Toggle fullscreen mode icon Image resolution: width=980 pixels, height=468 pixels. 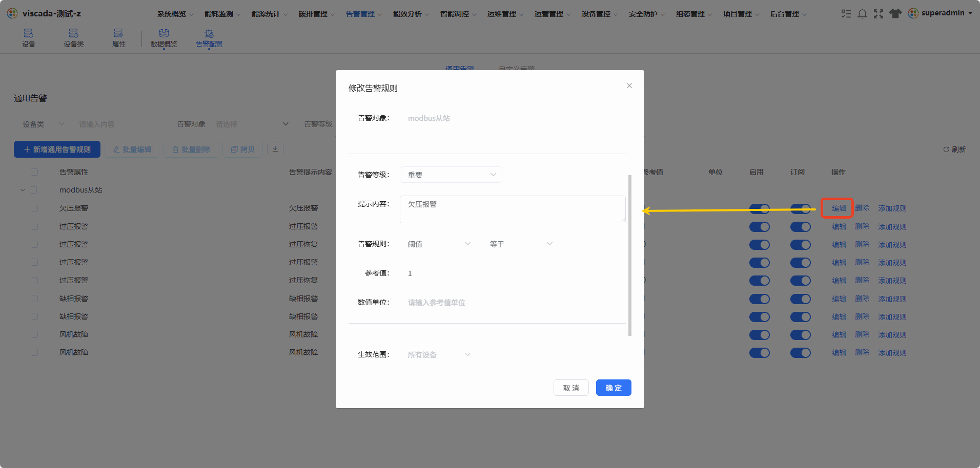coord(879,13)
